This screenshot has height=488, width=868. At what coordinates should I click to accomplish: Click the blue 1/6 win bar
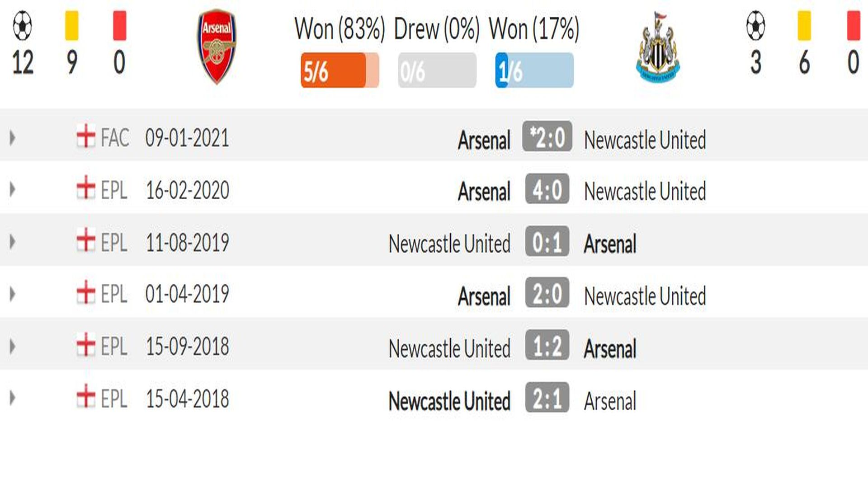[534, 70]
